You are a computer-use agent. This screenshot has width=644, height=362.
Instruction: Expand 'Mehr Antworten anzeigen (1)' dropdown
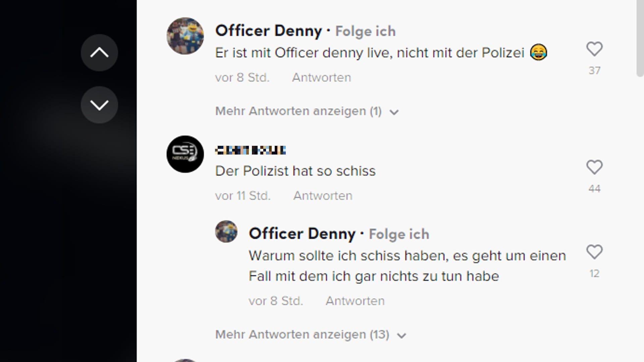306,111
